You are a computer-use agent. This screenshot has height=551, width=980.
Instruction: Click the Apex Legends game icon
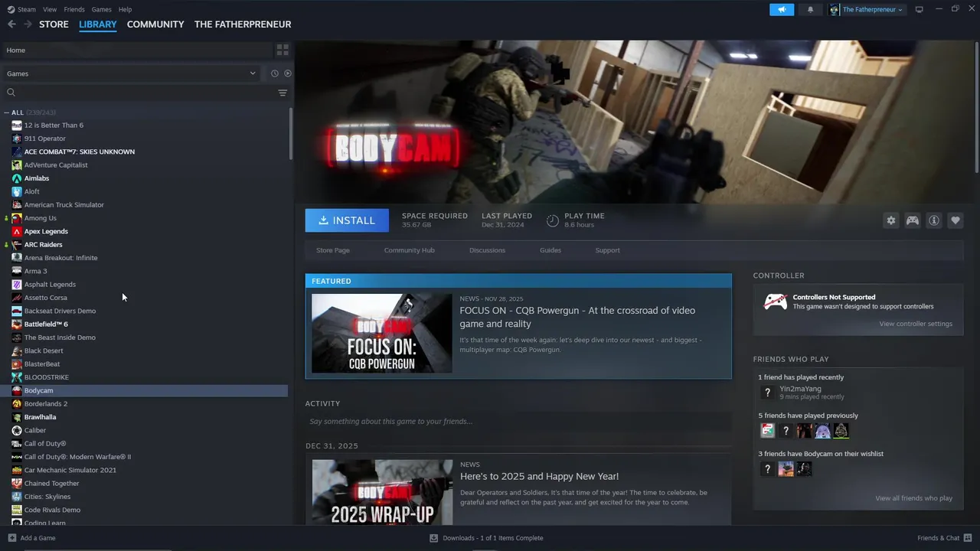[x=17, y=231]
